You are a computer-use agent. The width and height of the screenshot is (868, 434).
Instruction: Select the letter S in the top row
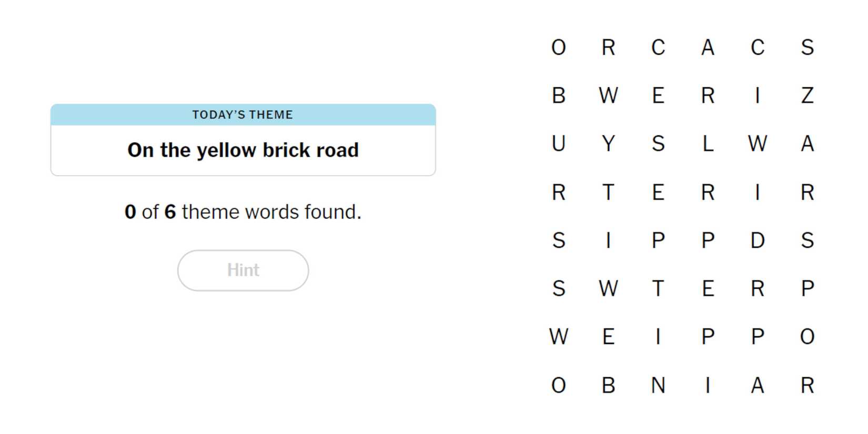(x=807, y=47)
